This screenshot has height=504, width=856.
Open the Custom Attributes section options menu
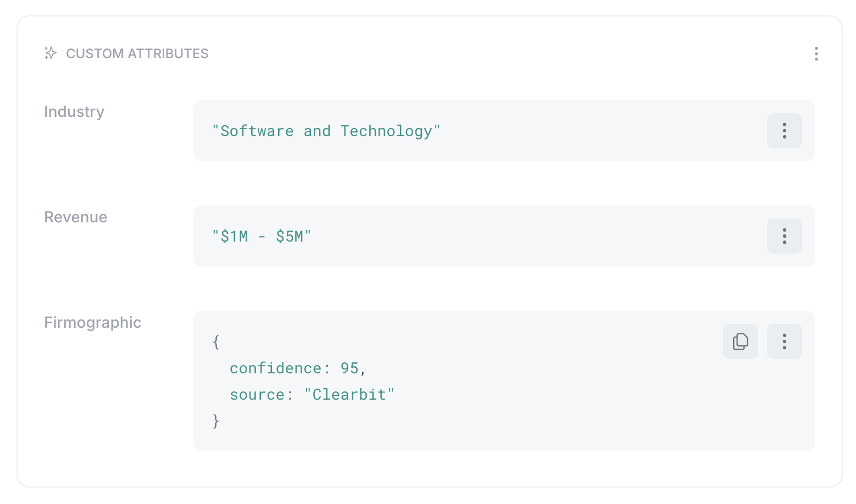click(816, 54)
